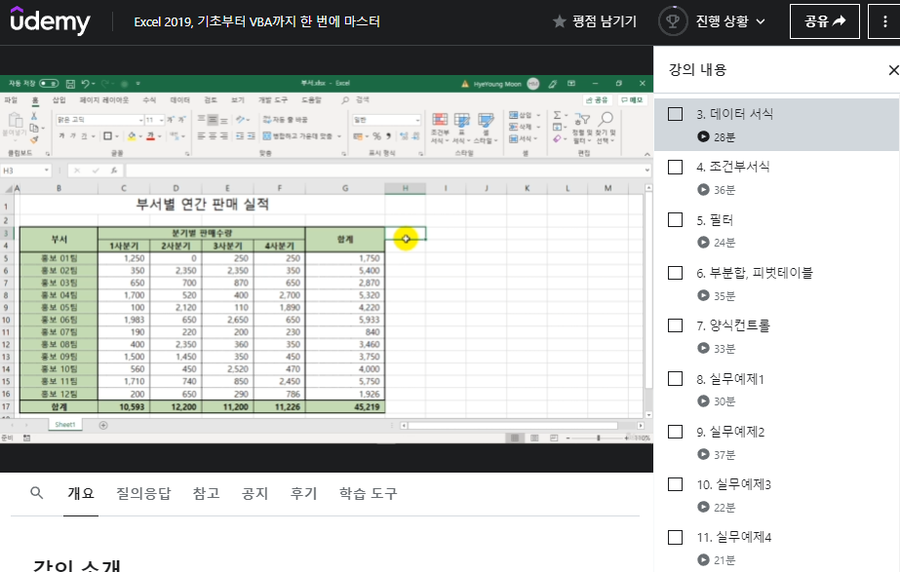Click into the Excel formula bar field
900x572 pixels.
385,170
